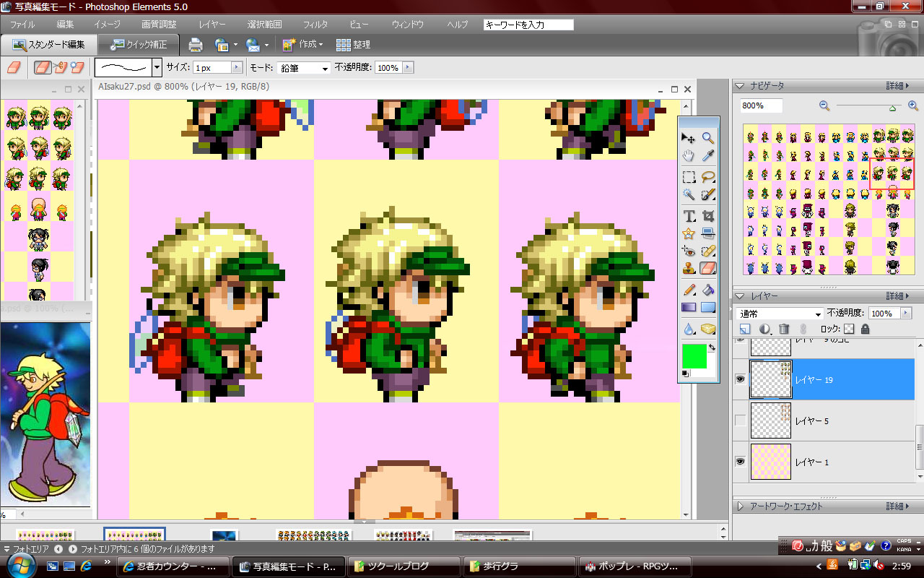The width and height of the screenshot is (924, 578).
Task: Open 歩行グラ taskbar window
Action: pos(520,566)
